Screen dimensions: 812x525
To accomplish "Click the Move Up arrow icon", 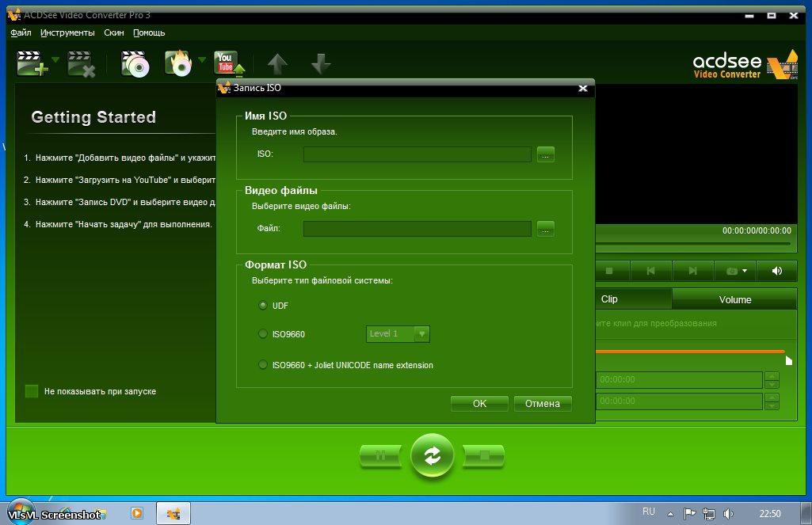I will coord(277,64).
